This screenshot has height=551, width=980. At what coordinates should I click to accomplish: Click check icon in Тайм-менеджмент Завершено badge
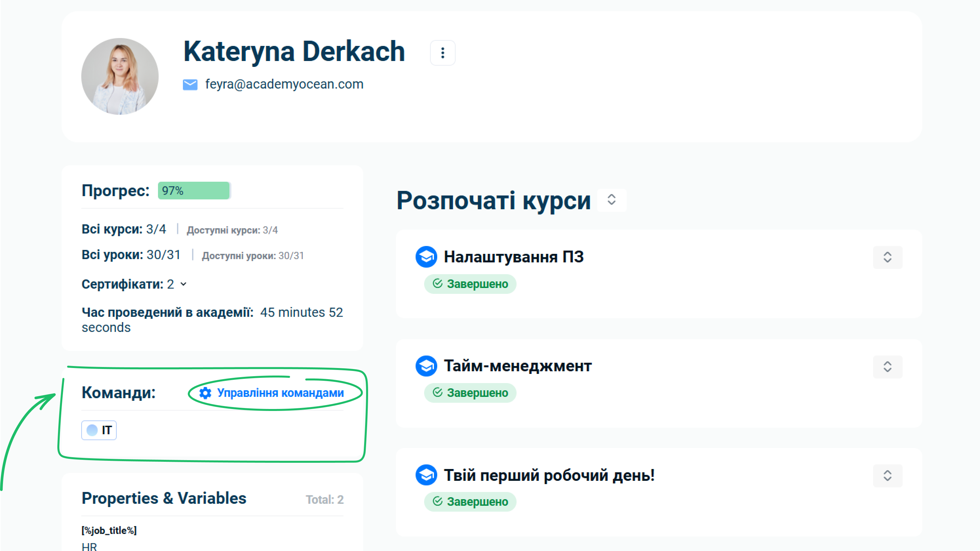pos(438,393)
